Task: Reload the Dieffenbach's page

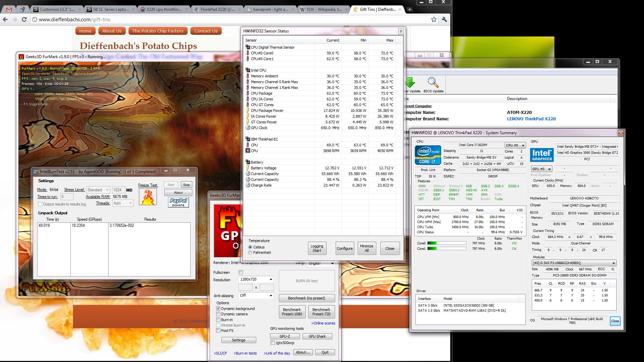Action: point(24,20)
